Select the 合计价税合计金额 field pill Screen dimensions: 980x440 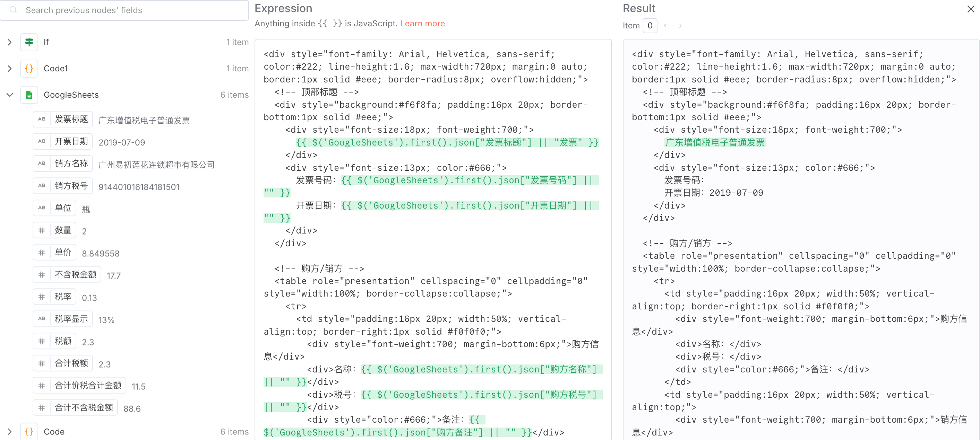click(79, 385)
